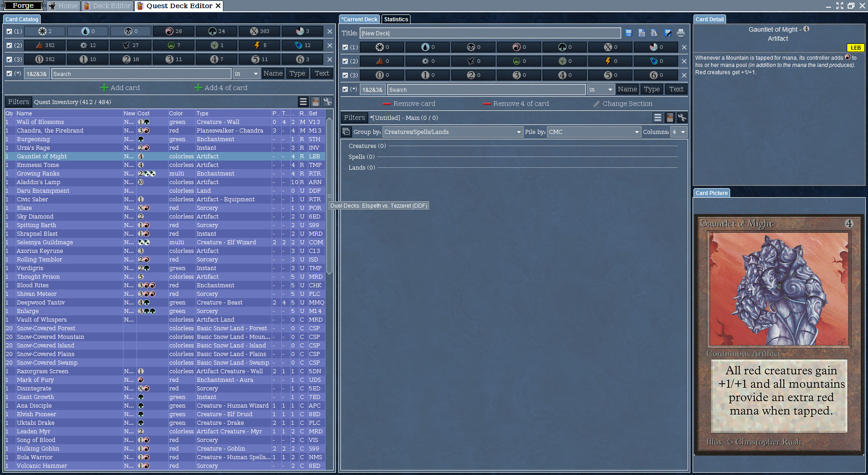The image size is (868, 475).
Task: Toggle Name search option in Card Catalog
Action: (x=273, y=73)
